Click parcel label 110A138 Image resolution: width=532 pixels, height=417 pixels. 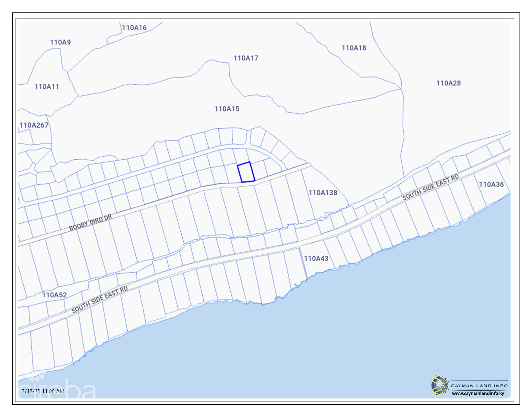[323, 193]
